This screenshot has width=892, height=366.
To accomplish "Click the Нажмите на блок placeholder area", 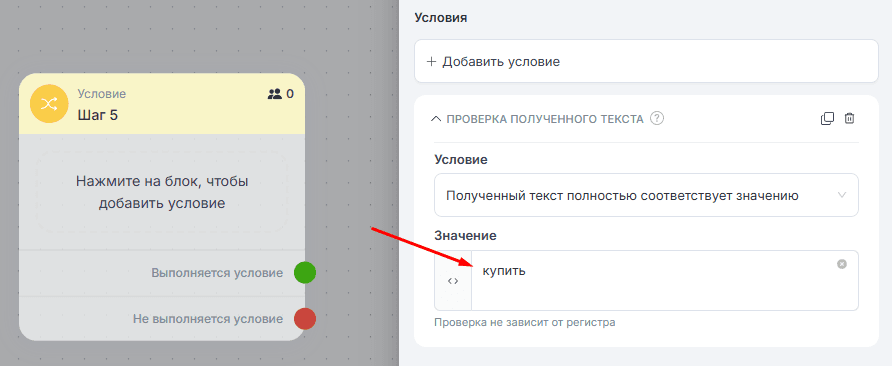I will (162, 192).
